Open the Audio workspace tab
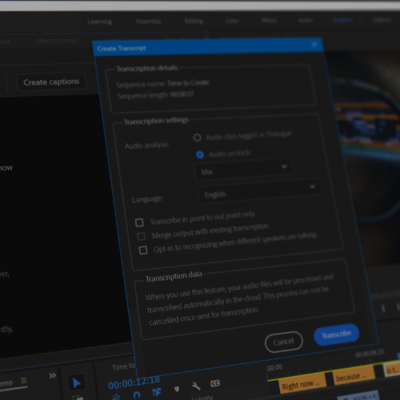This screenshot has width=400, height=400. click(305, 20)
